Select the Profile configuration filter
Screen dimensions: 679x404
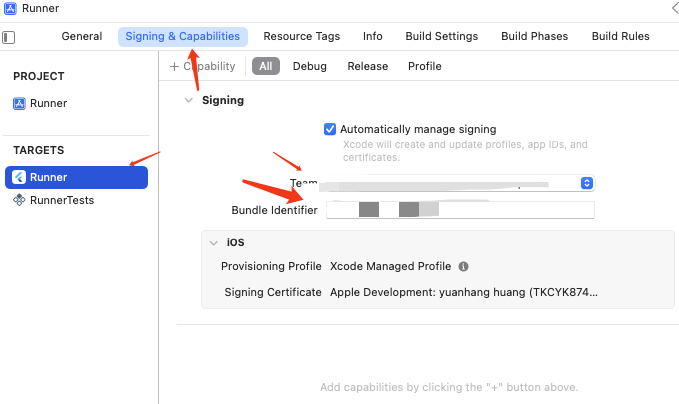[x=424, y=66]
